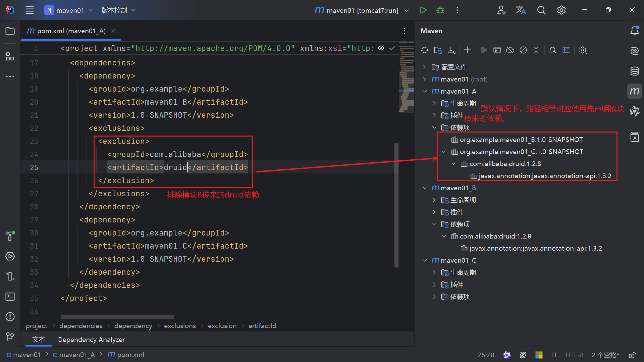
Task: Toggle reader mode eye icon in editor
Action: coord(381,48)
